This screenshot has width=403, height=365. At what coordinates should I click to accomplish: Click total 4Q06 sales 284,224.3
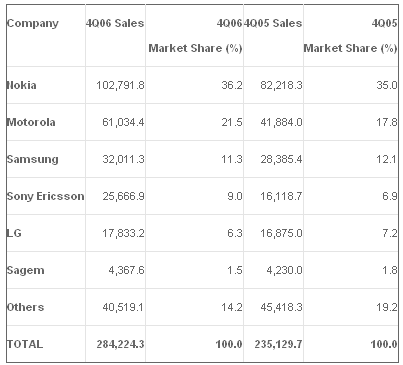click(x=121, y=344)
